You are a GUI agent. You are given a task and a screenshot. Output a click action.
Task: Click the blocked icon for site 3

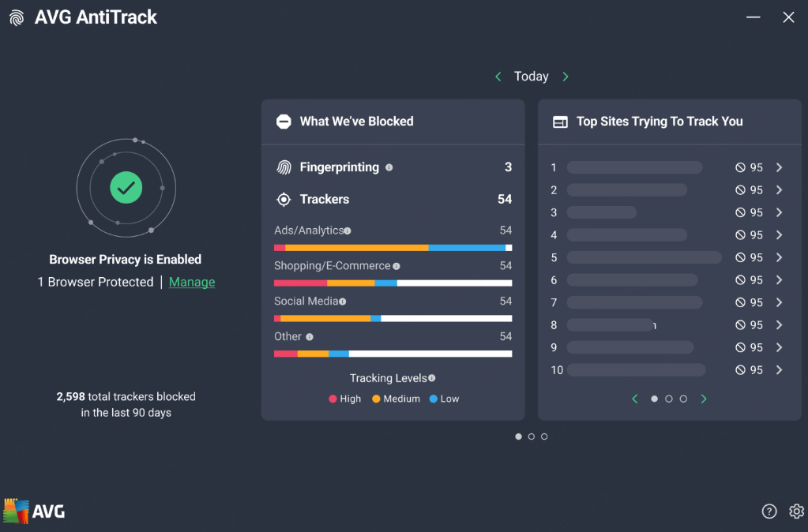pyautogui.click(x=741, y=212)
